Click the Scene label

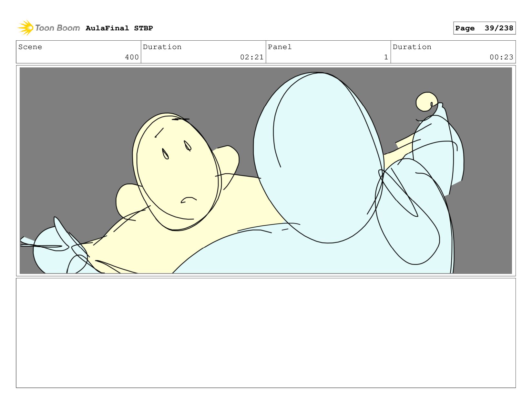point(30,47)
